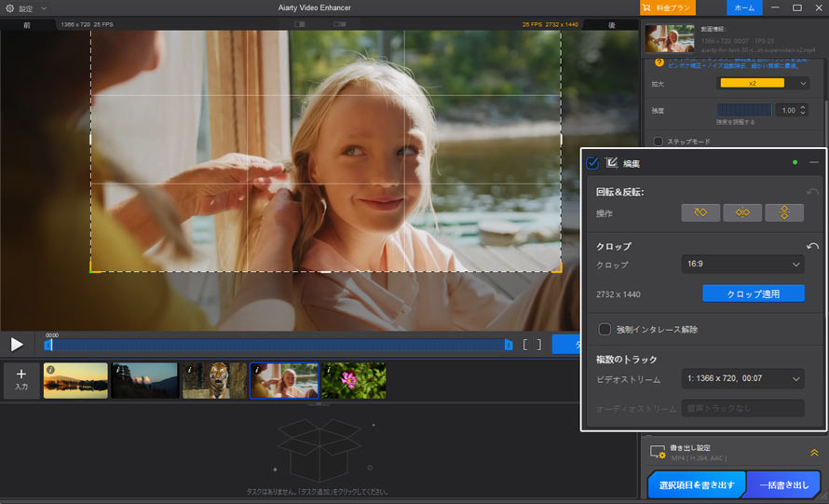Switch to the 後 (after) preview tab
The height and width of the screenshot is (504, 829).
(611, 25)
